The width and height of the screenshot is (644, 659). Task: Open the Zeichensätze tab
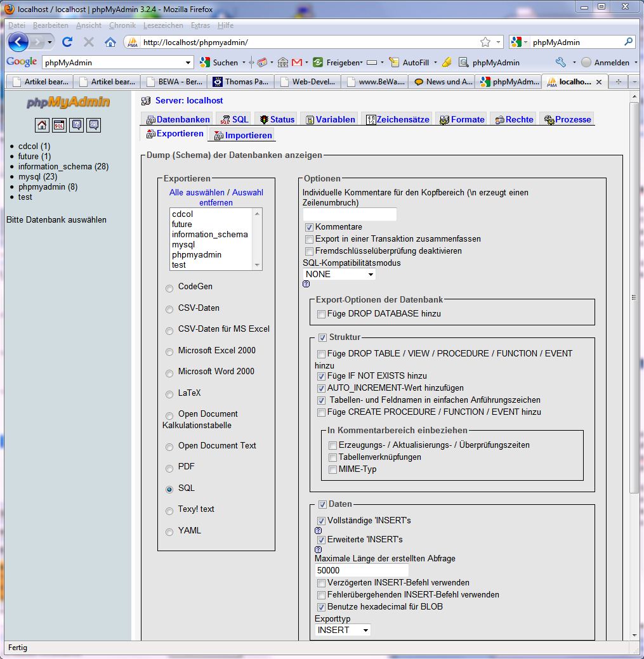click(398, 119)
